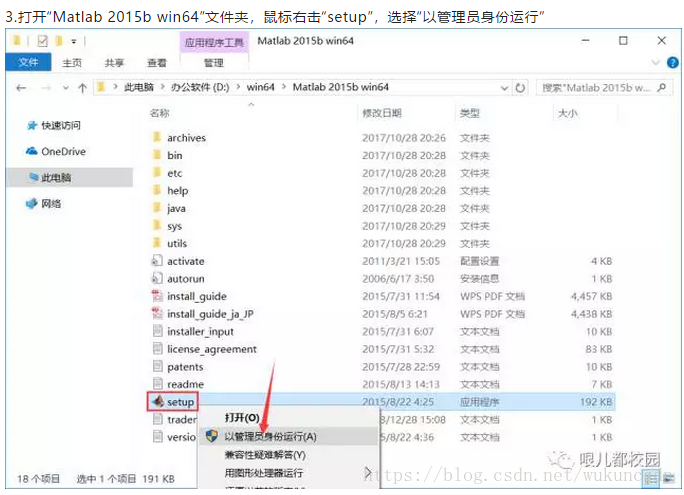
Task: Go back with the left arrow
Action: coord(21,88)
